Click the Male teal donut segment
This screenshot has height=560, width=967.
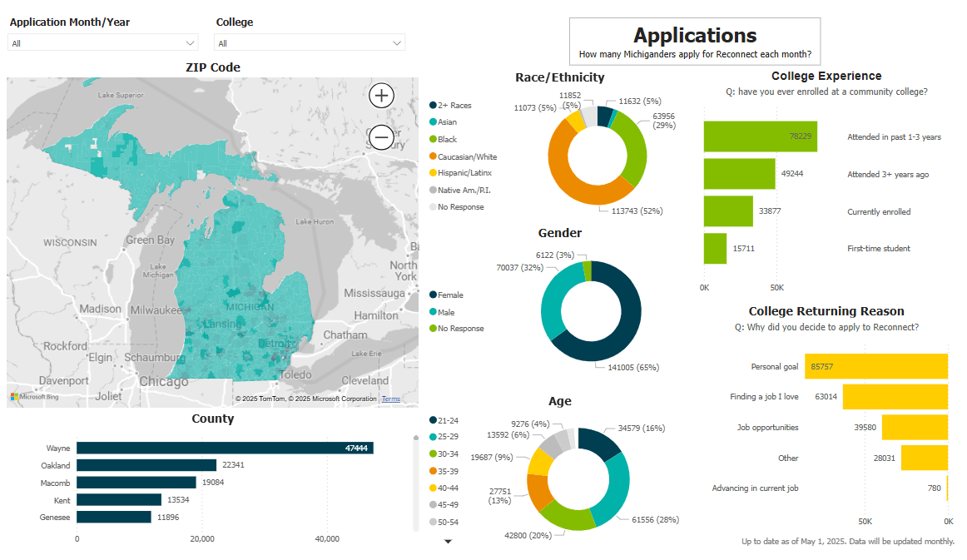[x=553, y=302]
